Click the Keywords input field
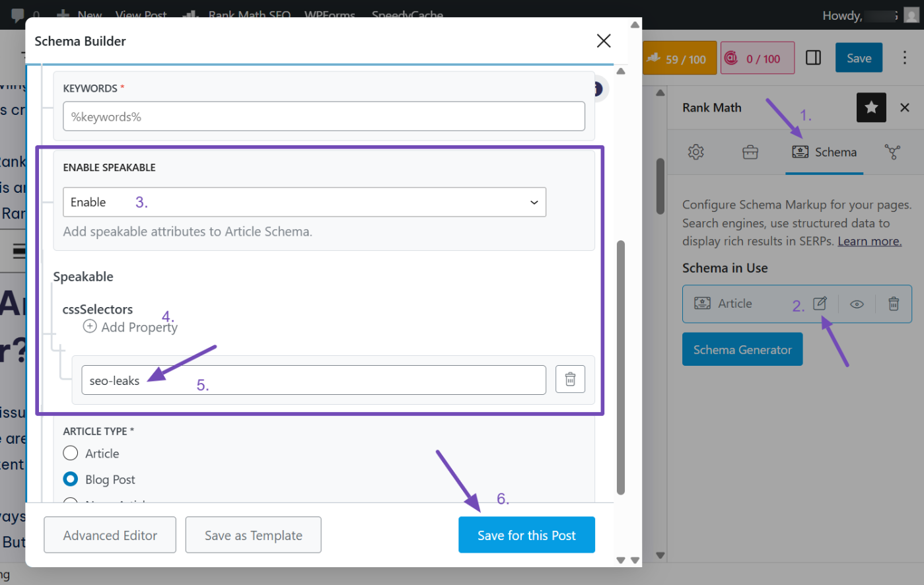924x585 pixels. (x=324, y=116)
